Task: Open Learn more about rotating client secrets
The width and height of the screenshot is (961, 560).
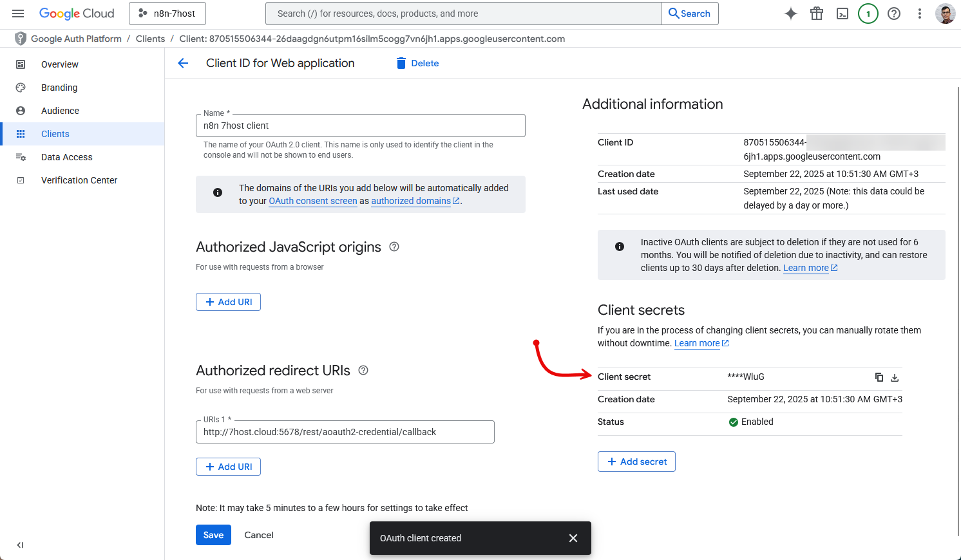Action: 701,343
